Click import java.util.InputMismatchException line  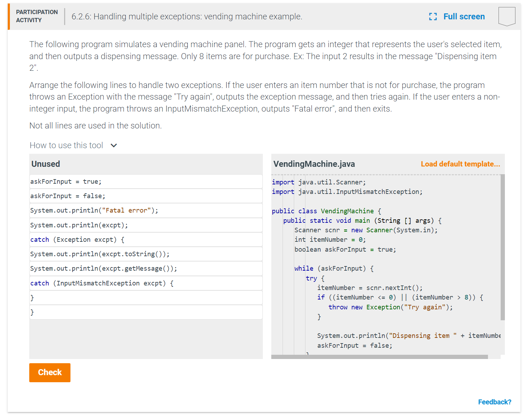tap(347, 192)
